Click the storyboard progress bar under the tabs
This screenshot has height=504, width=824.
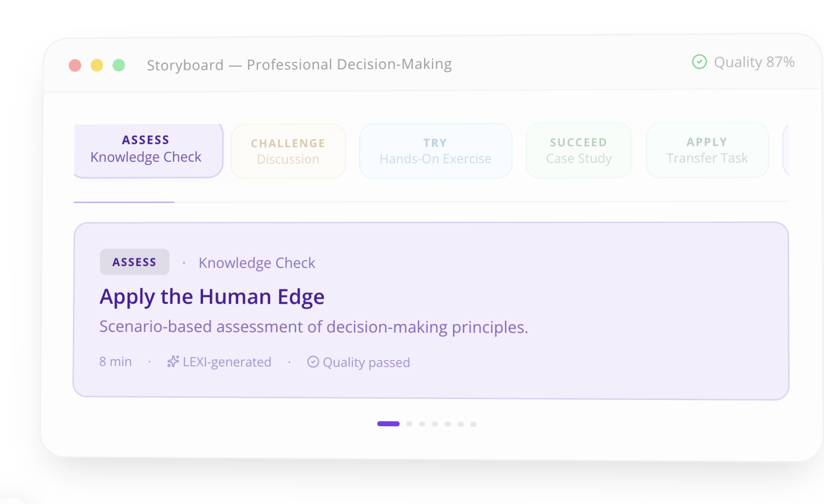pos(431,202)
